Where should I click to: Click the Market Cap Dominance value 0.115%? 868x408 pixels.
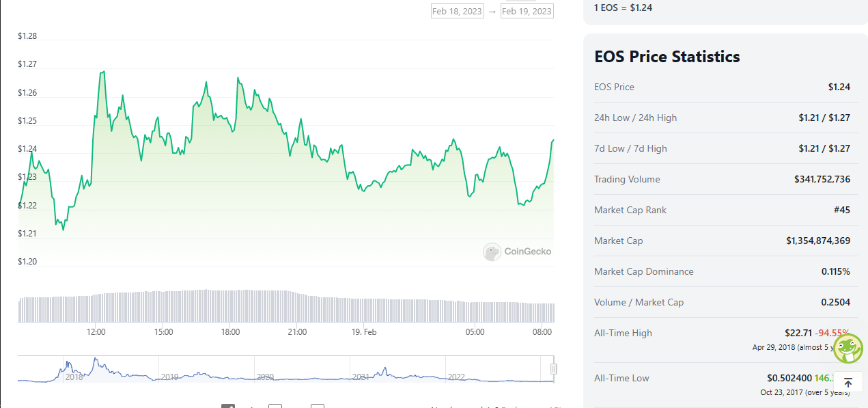836,271
